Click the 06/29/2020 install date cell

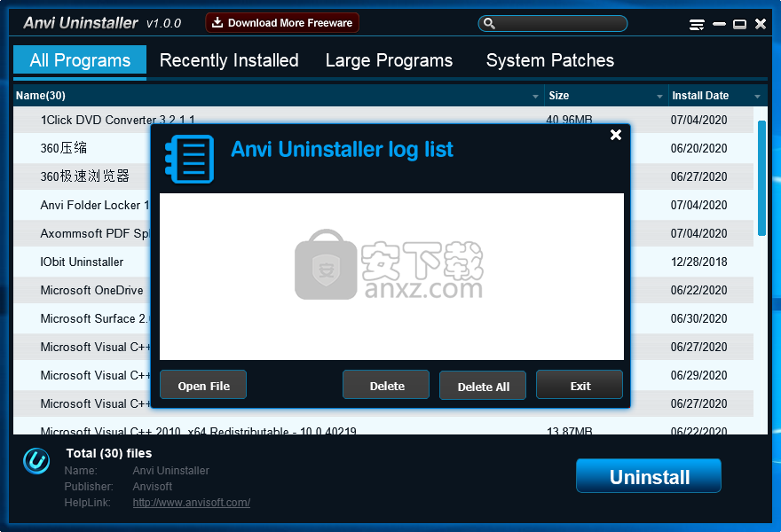pos(698,375)
